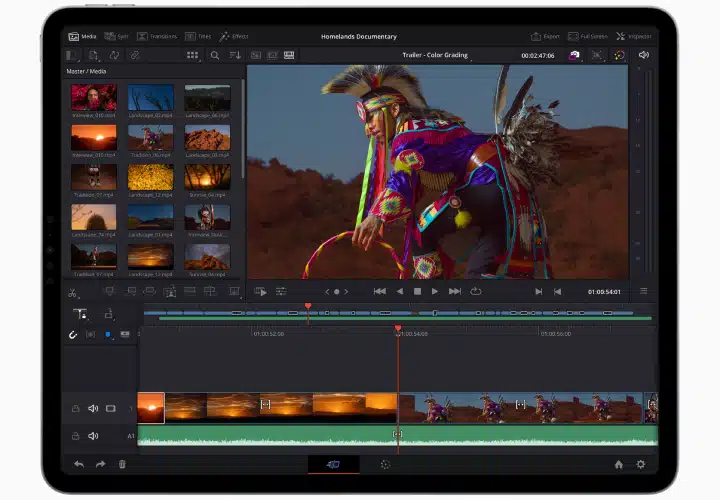Open the Trailer - Color Grading timeline dropdown

click(x=435, y=55)
